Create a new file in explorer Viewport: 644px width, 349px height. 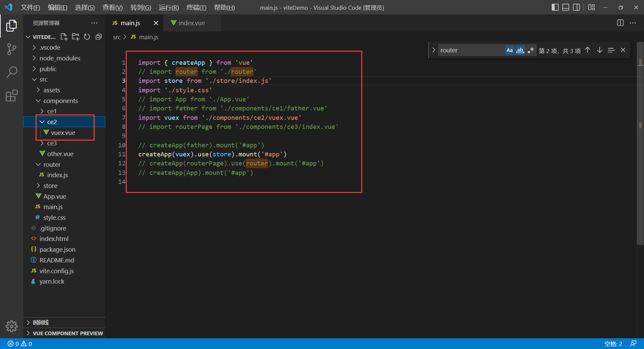(x=64, y=37)
